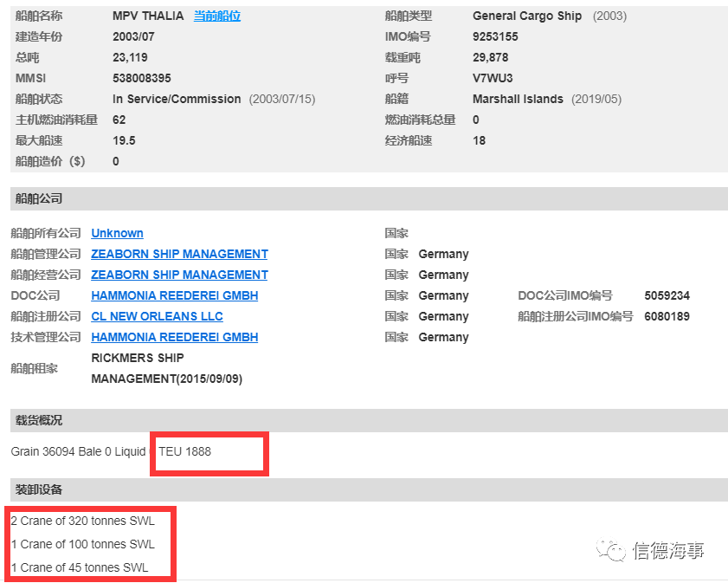Screen dimensions: 728x583
Task: Select the MMSI value 538008395
Action: point(142,78)
